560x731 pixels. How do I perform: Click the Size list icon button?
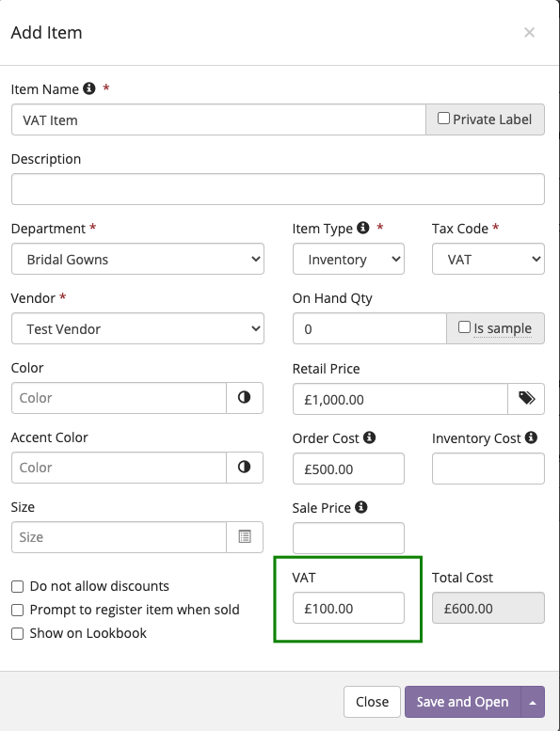click(x=245, y=536)
